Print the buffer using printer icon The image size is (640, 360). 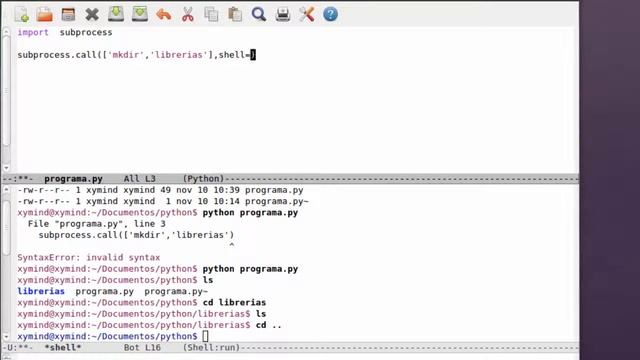pos(283,14)
